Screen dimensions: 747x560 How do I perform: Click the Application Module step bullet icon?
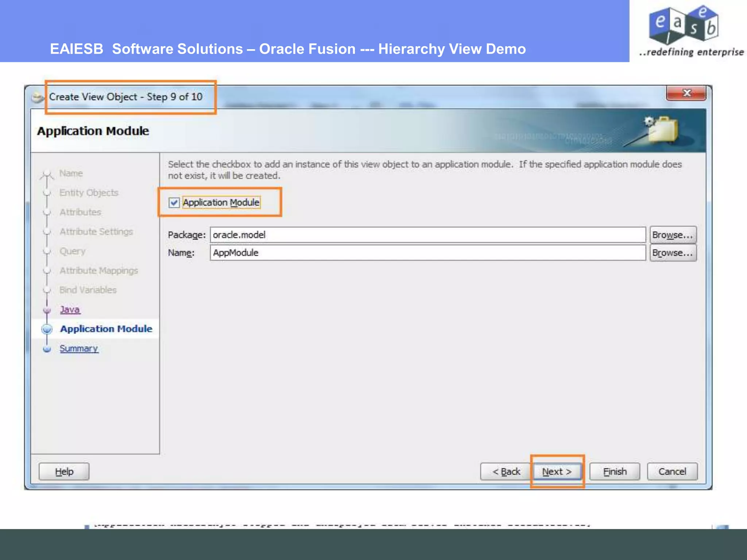coord(47,329)
